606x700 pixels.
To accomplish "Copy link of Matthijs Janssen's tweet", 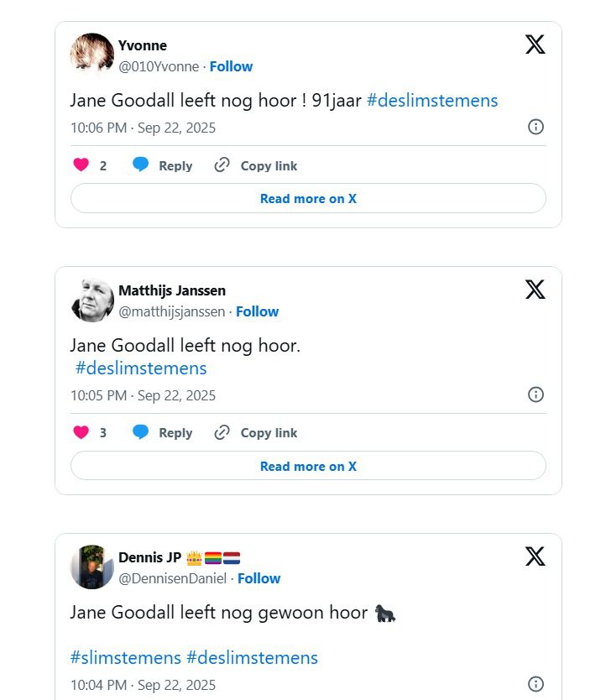I will point(256,433).
